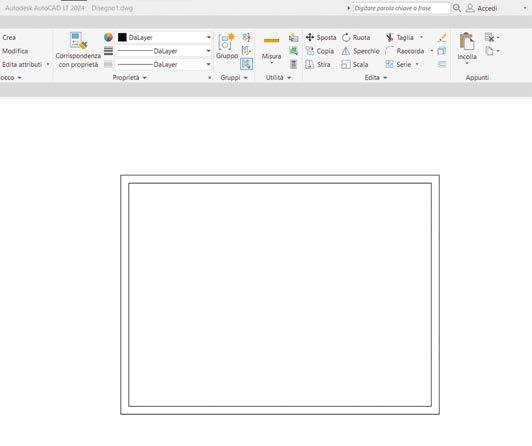
Task: Select the Sposta move tool
Action: [321, 37]
